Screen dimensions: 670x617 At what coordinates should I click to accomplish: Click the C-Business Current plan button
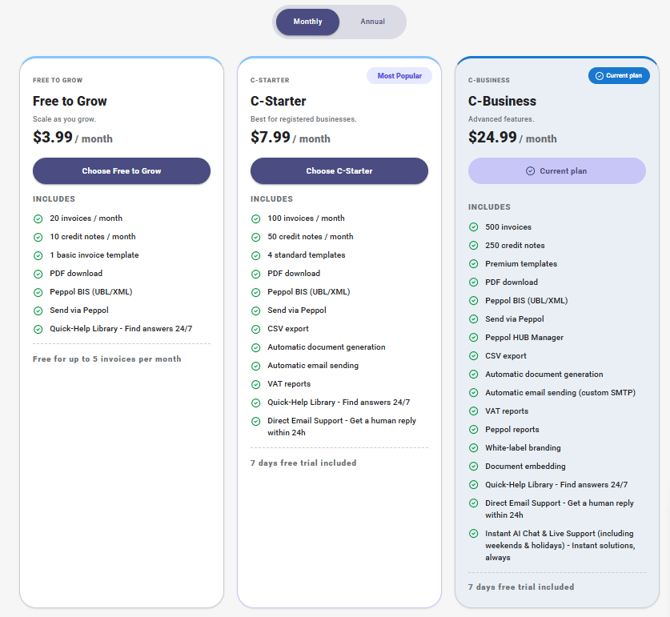[x=556, y=171]
